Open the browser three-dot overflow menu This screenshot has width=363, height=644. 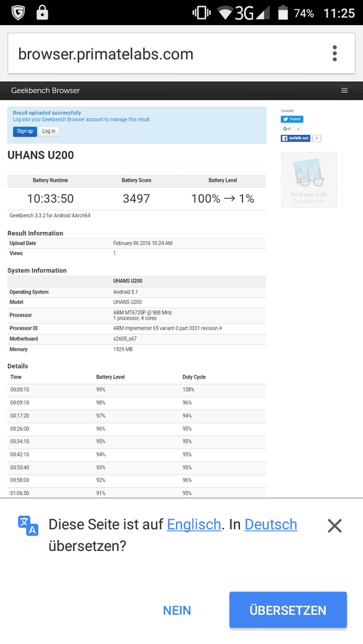pyautogui.click(x=334, y=54)
